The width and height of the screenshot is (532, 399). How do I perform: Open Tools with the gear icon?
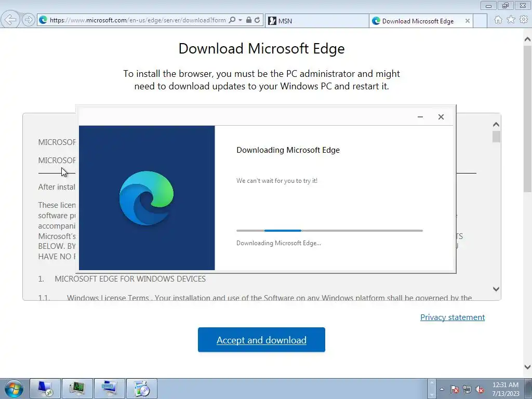tap(524, 20)
